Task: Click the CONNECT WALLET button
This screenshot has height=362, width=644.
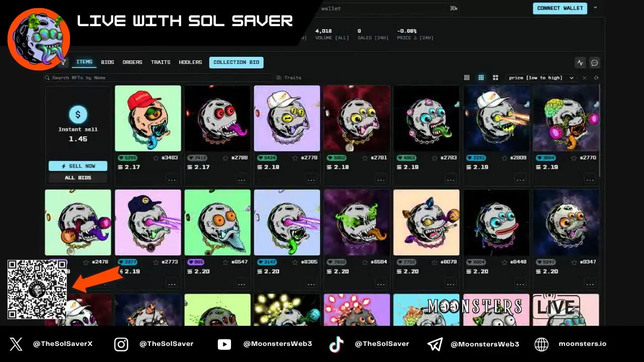Action: point(560,8)
